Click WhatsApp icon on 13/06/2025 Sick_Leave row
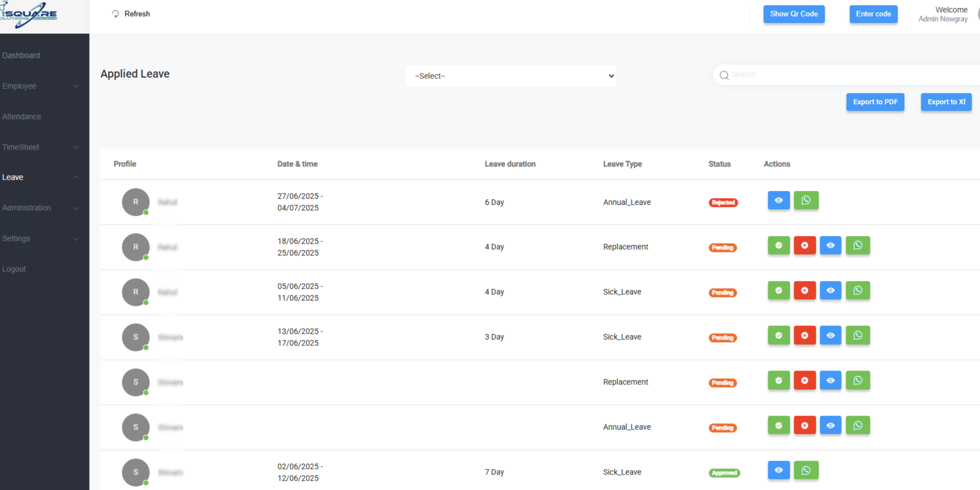The height and width of the screenshot is (490, 980). coord(857,335)
